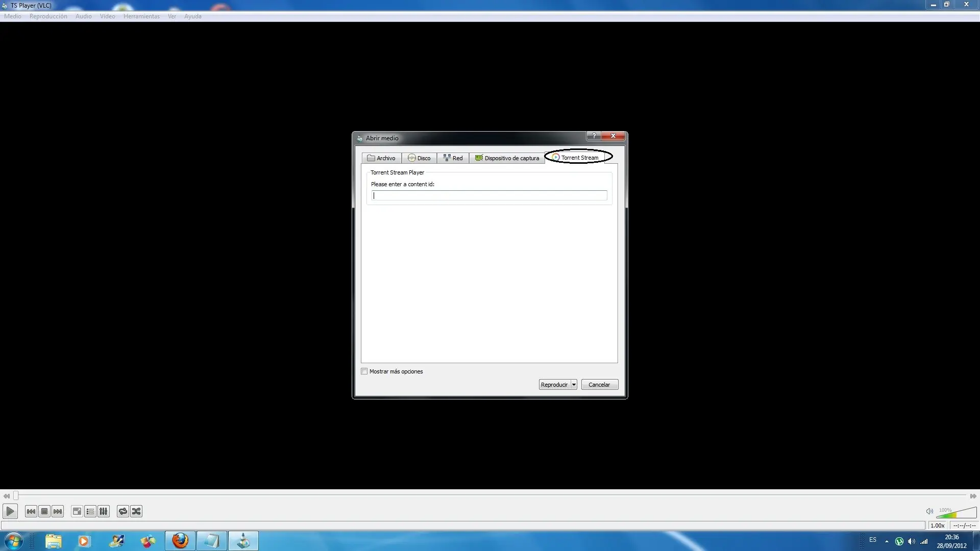Image resolution: width=980 pixels, height=551 pixels.
Task: Click the 1.00x playback speed indicator
Action: tap(938, 525)
